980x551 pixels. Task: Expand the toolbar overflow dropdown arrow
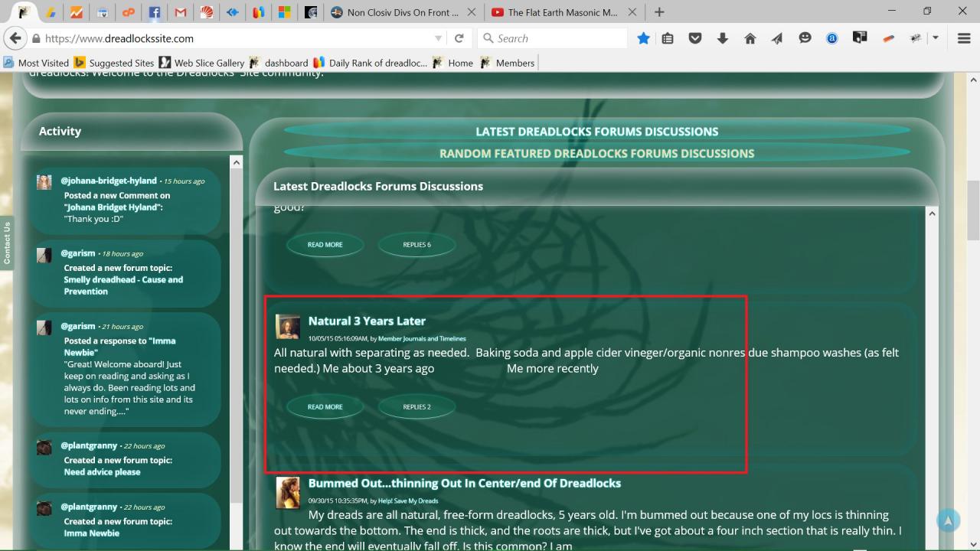click(936, 38)
